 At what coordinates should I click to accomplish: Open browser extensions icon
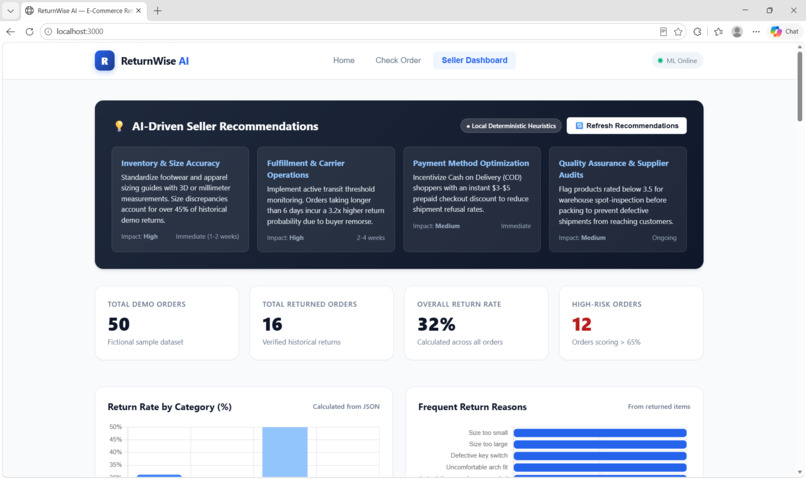[x=697, y=31]
